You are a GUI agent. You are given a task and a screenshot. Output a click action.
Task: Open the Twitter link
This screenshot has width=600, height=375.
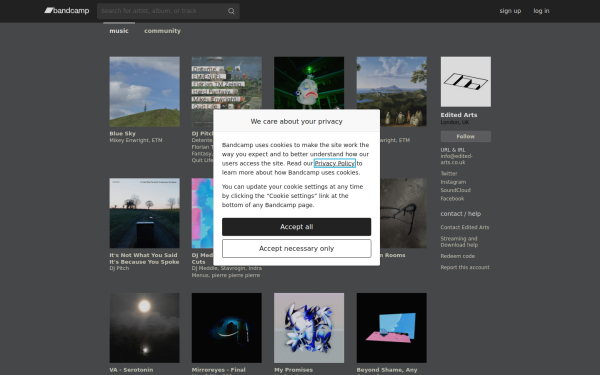coord(449,174)
